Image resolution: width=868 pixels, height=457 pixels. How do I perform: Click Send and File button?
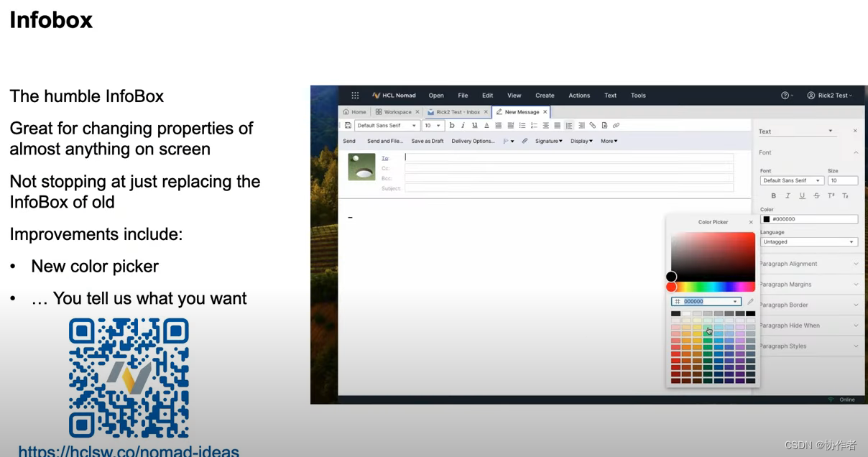[x=385, y=142]
